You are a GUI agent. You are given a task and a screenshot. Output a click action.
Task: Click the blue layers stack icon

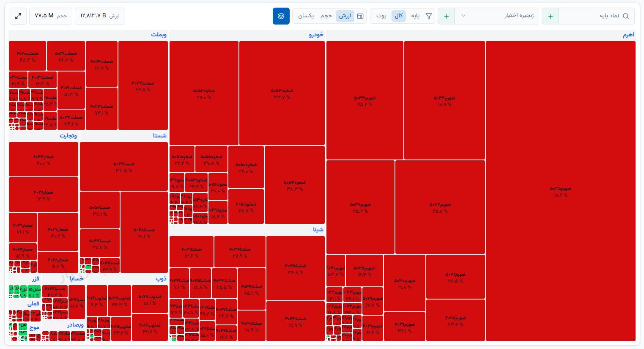281,16
